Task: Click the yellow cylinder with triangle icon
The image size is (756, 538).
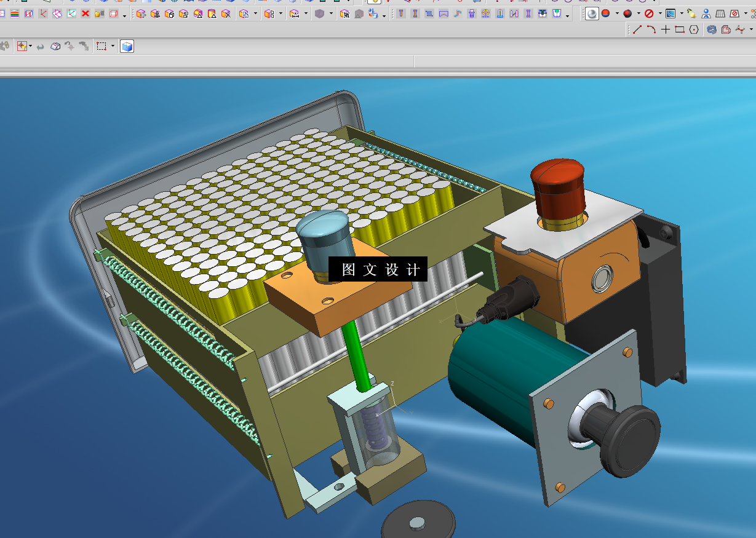Action: click(212, 14)
